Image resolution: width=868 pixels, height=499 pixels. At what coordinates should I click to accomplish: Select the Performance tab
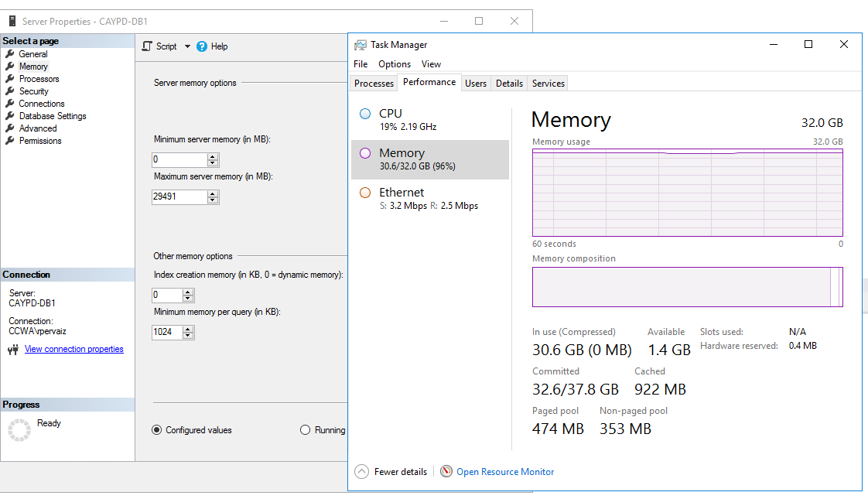coord(429,82)
